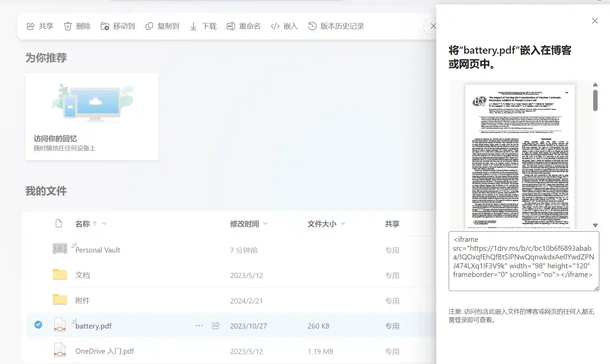
Task: Open more options for battery.pdf
Action: coord(199,325)
